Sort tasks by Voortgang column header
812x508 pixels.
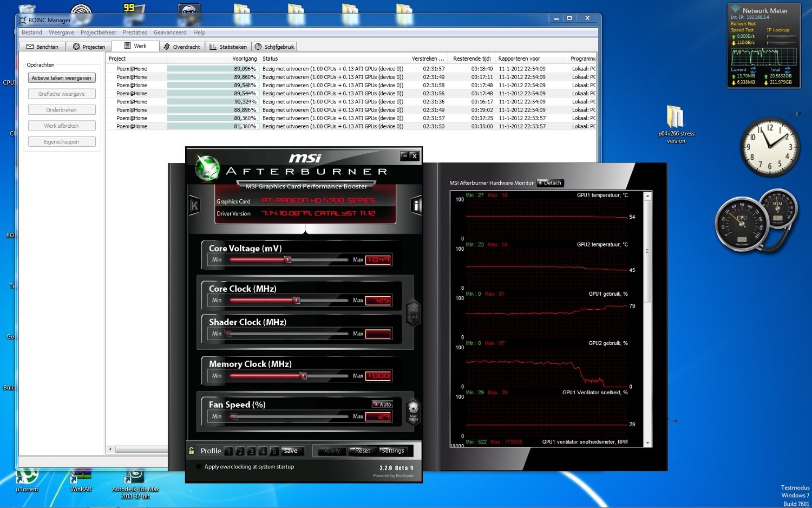tap(213, 58)
